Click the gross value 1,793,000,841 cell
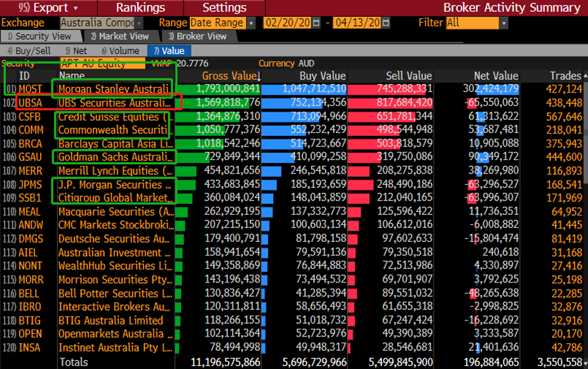The image size is (588, 369). [228, 89]
